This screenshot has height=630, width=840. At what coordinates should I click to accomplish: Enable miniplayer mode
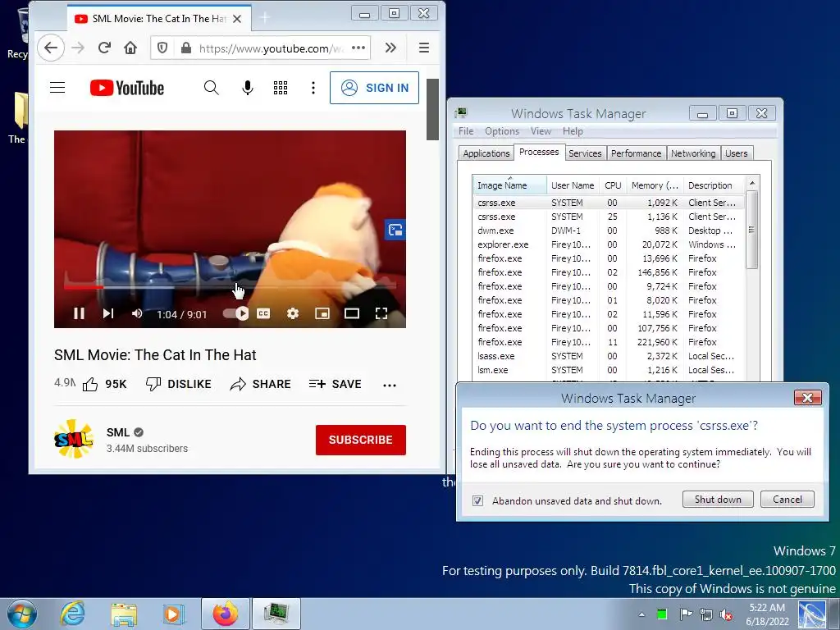click(x=322, y=313)
